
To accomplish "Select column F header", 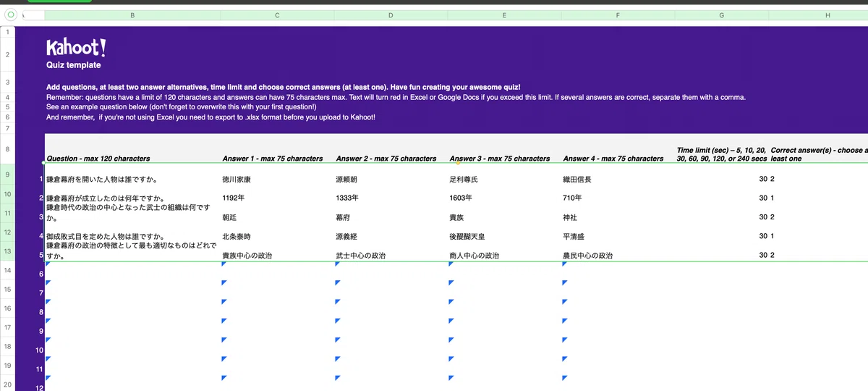I will point(618,15).
